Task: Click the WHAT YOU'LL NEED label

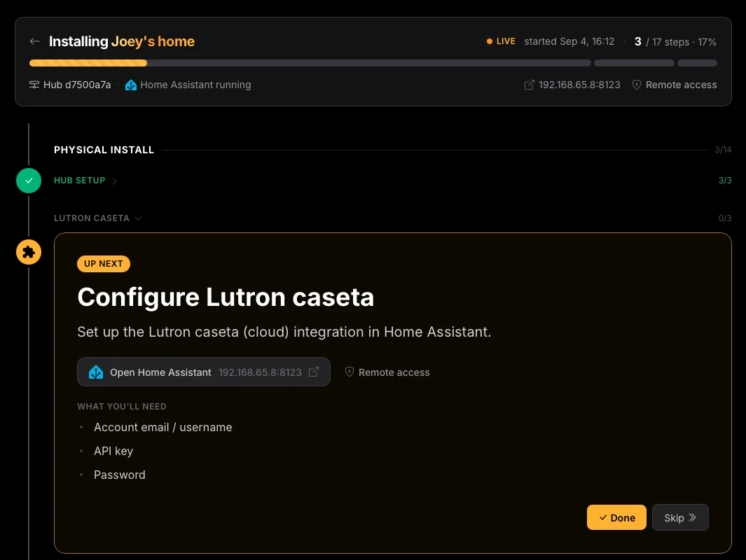Action: 122,407
